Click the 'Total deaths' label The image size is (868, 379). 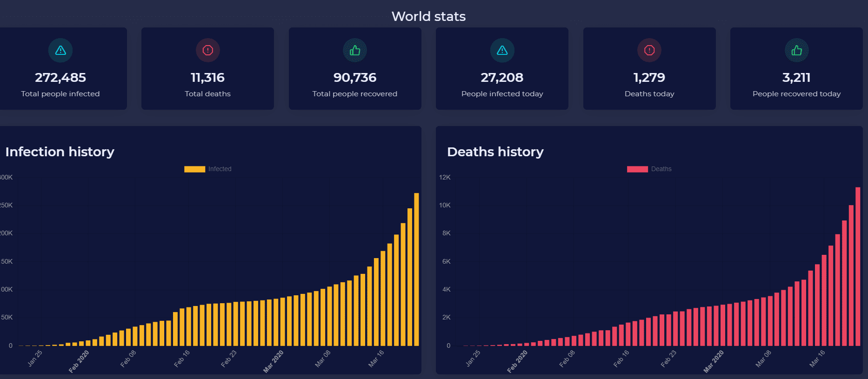tap(208, 94)
